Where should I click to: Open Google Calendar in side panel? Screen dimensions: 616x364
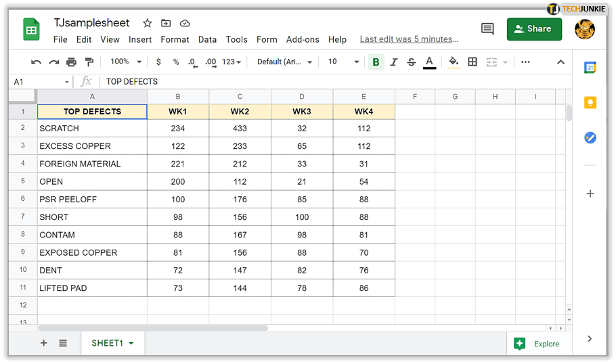(x=590, y=68)
